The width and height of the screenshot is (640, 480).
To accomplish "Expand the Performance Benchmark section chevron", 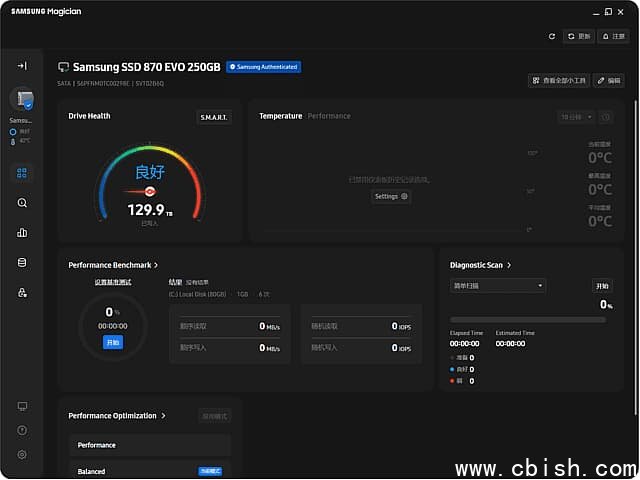I will pyautogui.click(x=156, y=265).
